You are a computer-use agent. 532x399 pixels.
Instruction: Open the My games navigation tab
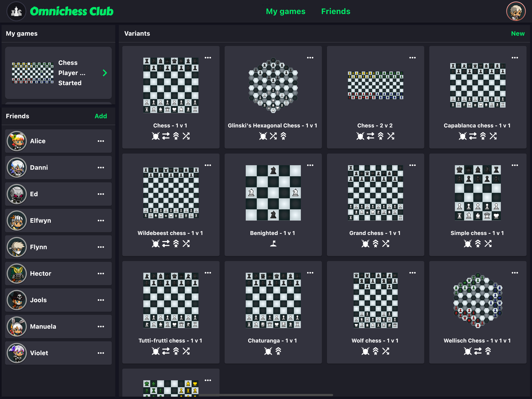285,11
